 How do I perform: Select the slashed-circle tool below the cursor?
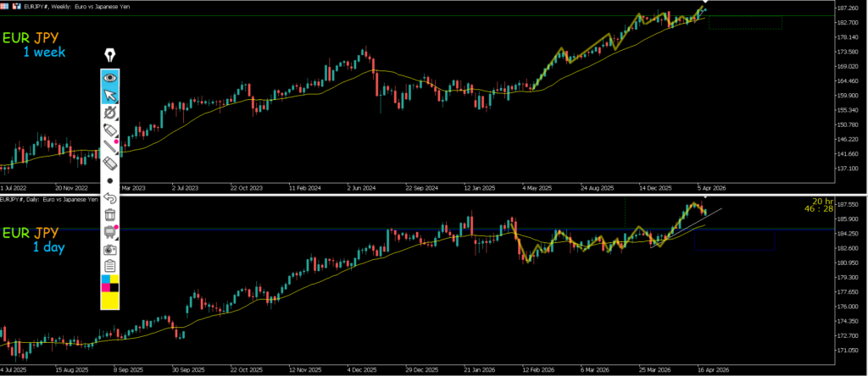tap(110, 113)
